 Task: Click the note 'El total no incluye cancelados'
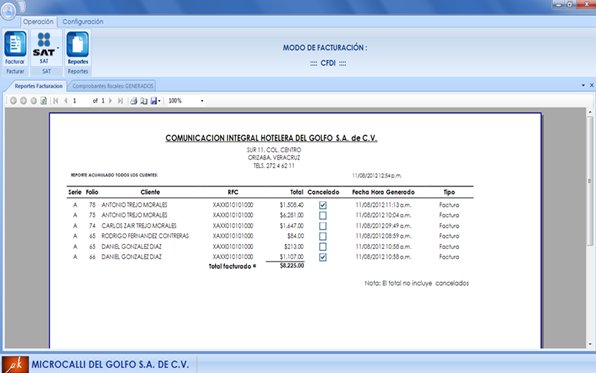(417, 283)
